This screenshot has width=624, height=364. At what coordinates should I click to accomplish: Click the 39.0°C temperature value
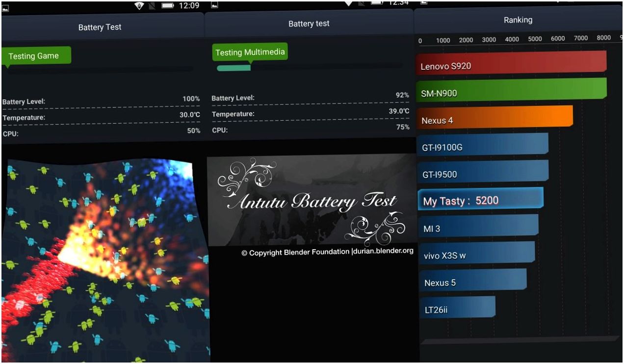399,111
